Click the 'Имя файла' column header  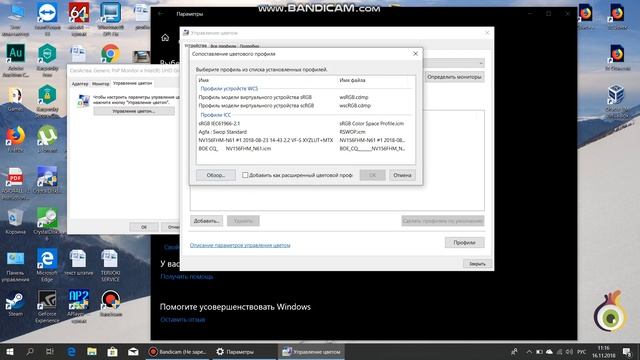(352, 80)
